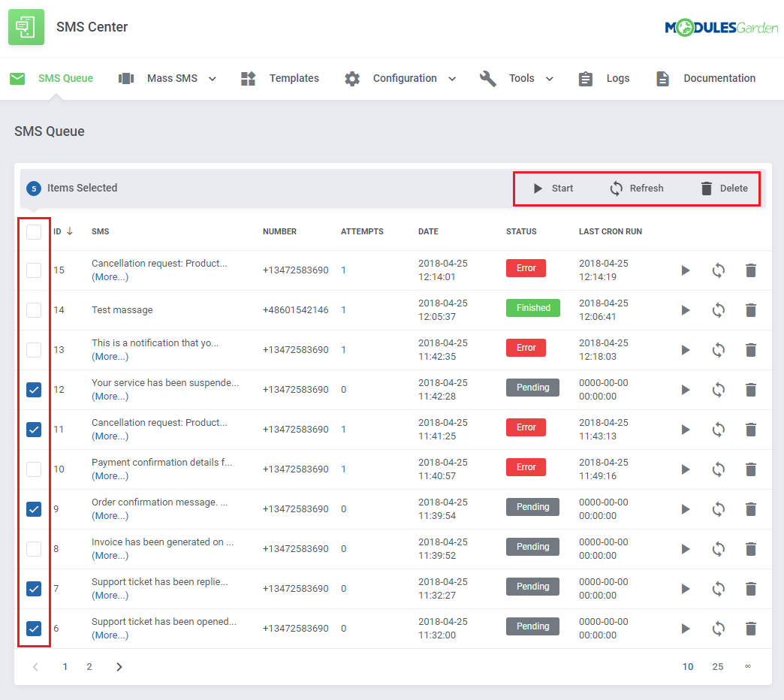Check the checkbox for SMS ID 8
Screen dimensions: 784x700
[x=34, y=548]
